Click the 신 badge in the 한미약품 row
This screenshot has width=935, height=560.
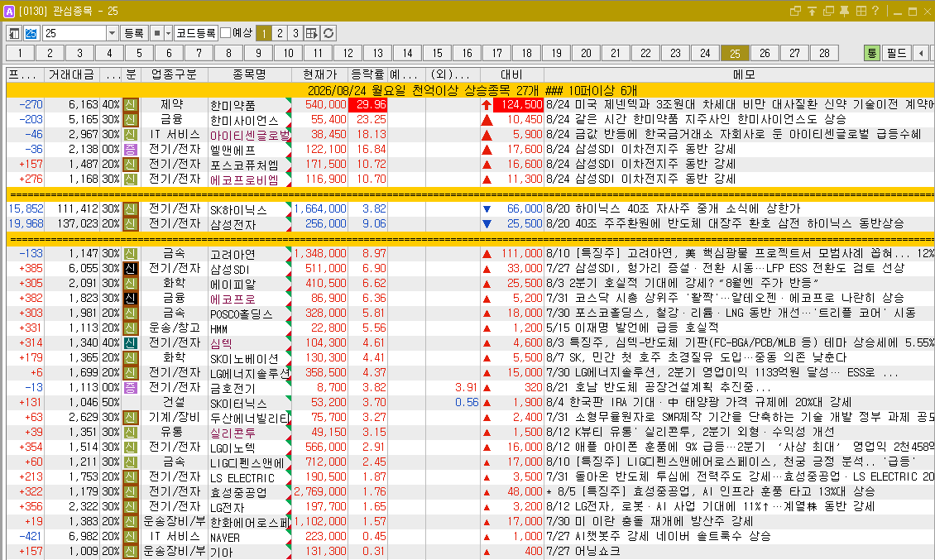click(130, 105)
